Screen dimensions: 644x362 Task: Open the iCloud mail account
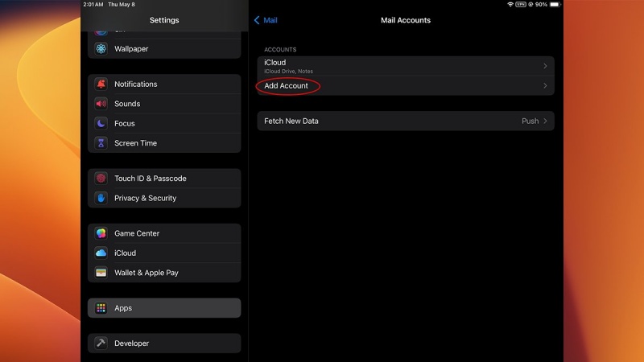(x=406, y=66)
